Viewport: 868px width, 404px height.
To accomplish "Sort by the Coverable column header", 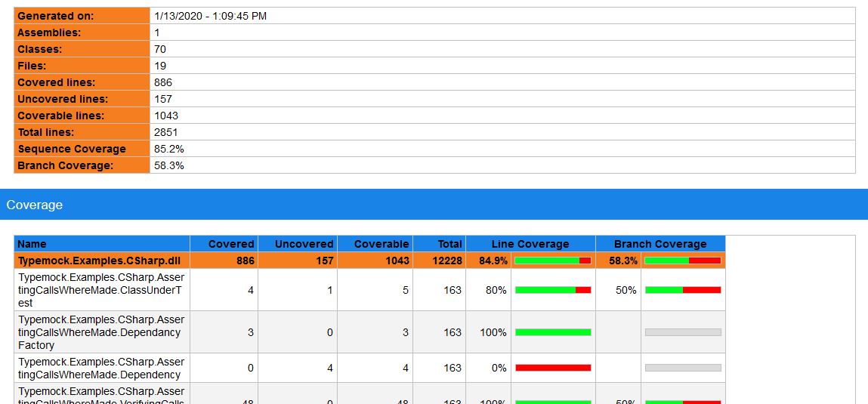I will pyautogui.click(x=381, y=244).
